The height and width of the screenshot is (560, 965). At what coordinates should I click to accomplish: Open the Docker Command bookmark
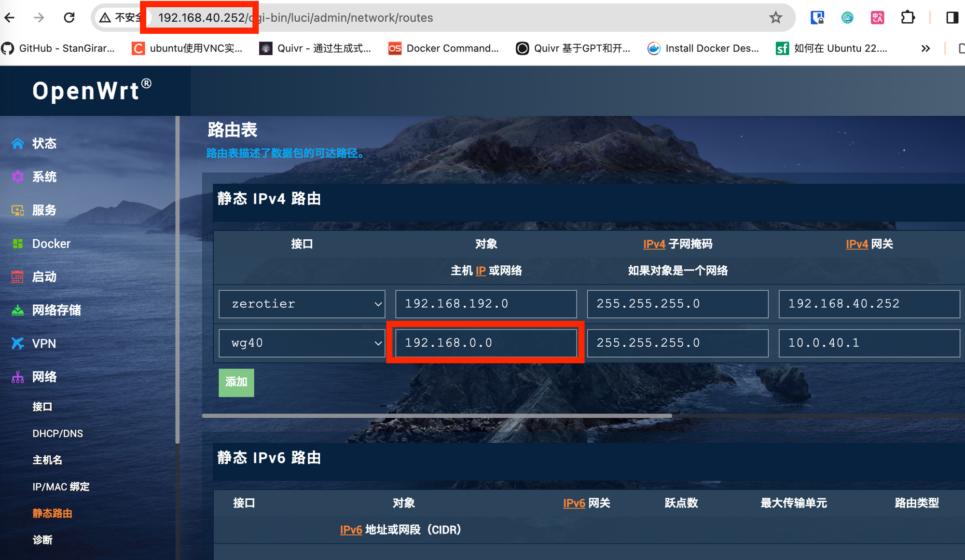pyautogui.click(x=444, y=48)
